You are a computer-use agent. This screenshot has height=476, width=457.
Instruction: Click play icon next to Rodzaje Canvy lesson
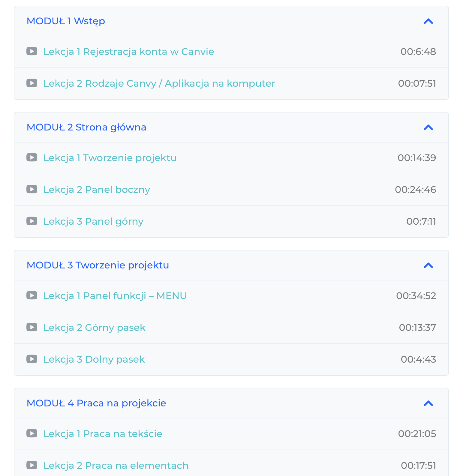32,83
